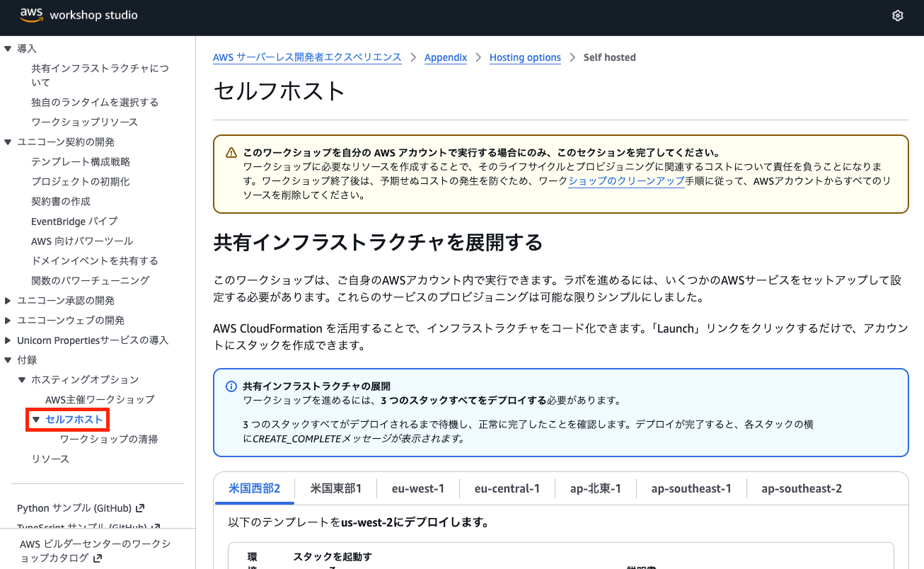Open the Appendix breadcrumb link

tap(446, 57)
